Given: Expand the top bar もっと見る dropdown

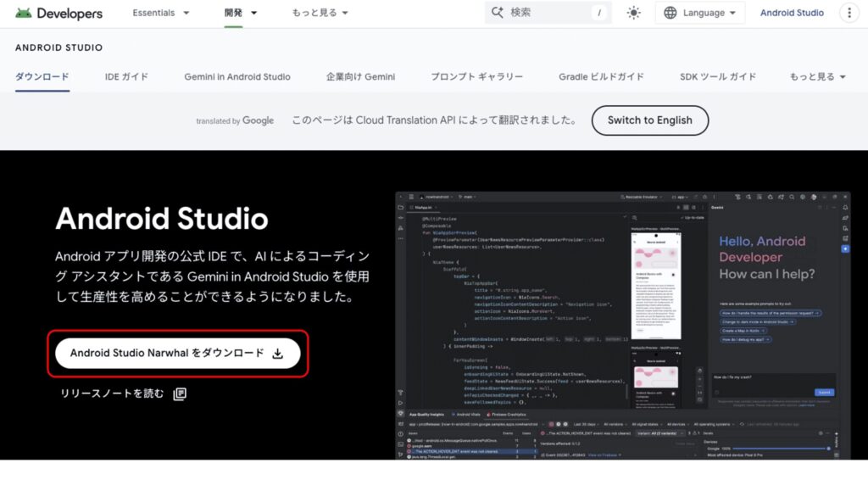Looking at the screenshot, I should click(x=320, y=13).
